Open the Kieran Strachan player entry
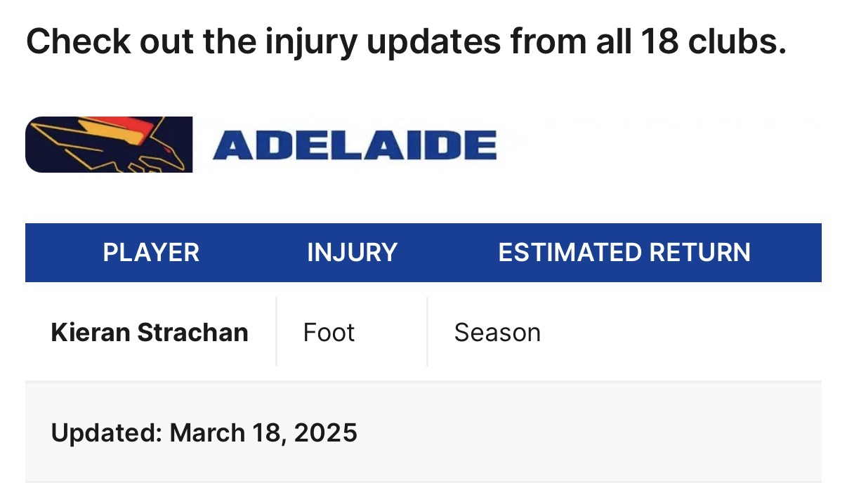This screenshot has width=847, height=504. tap(150, 332)
